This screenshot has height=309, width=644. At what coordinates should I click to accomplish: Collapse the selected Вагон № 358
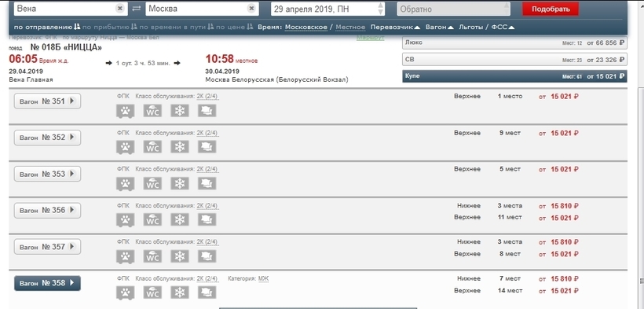click(x=47, y=283)
